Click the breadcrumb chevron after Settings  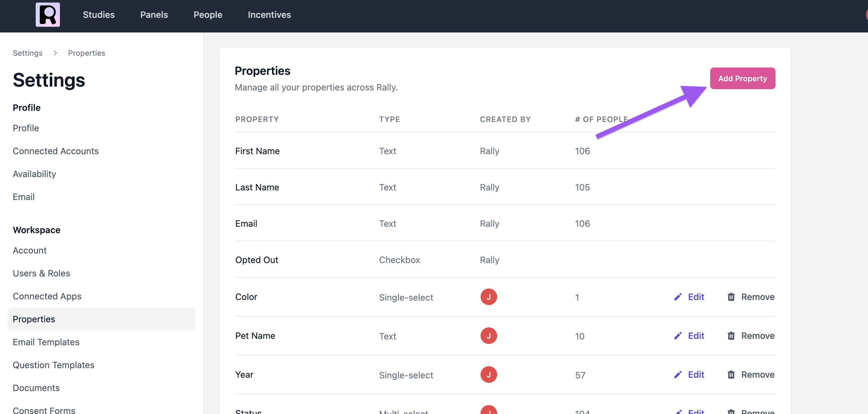55,53
